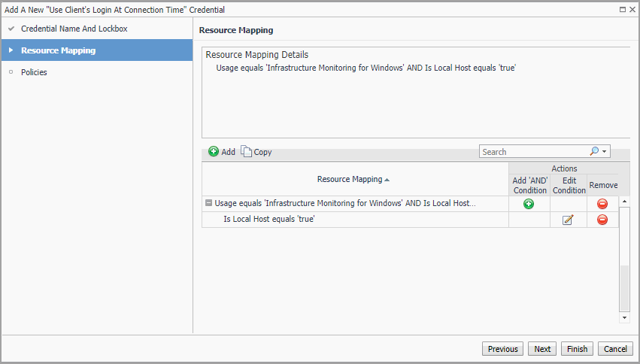Click the search magnifier icon
Image resolution: width=640 pixels, height=364 pixels.
594,151
